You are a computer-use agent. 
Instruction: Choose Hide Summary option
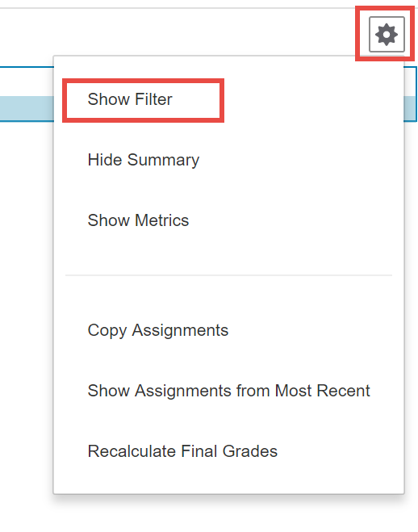click(x=144, y=160)
